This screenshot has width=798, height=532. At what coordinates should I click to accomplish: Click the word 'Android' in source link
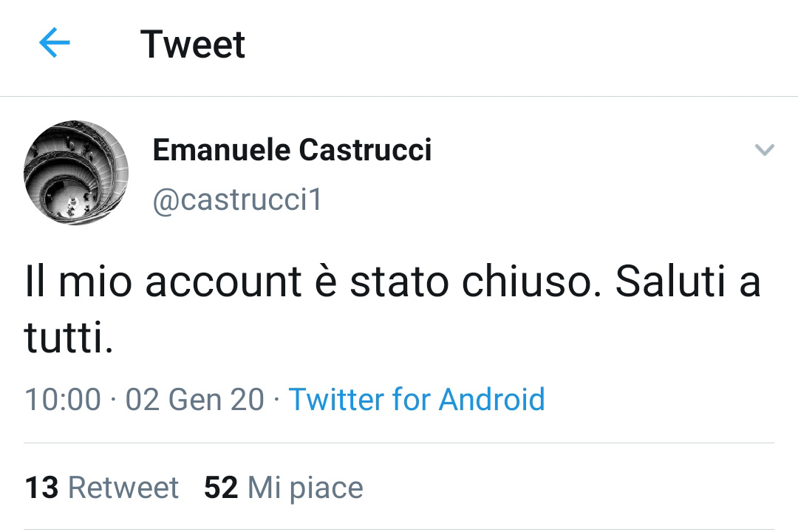(x=491, y=399)
